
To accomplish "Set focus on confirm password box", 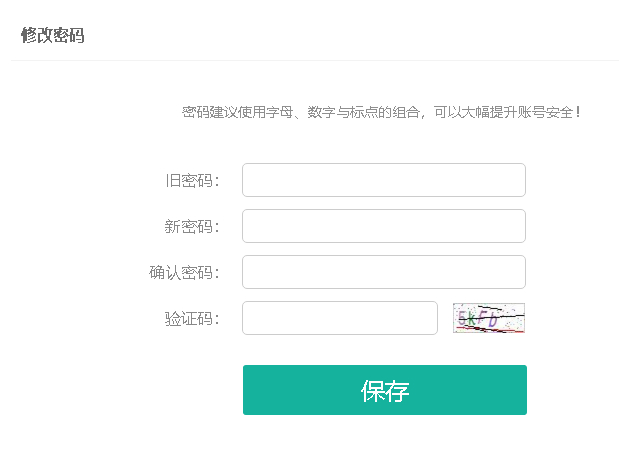I will tap(384, 272).
